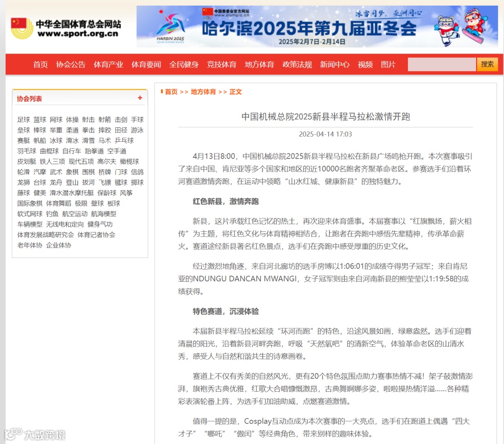
Task: Open the 网球 association link
Action: tap(56, 120)
